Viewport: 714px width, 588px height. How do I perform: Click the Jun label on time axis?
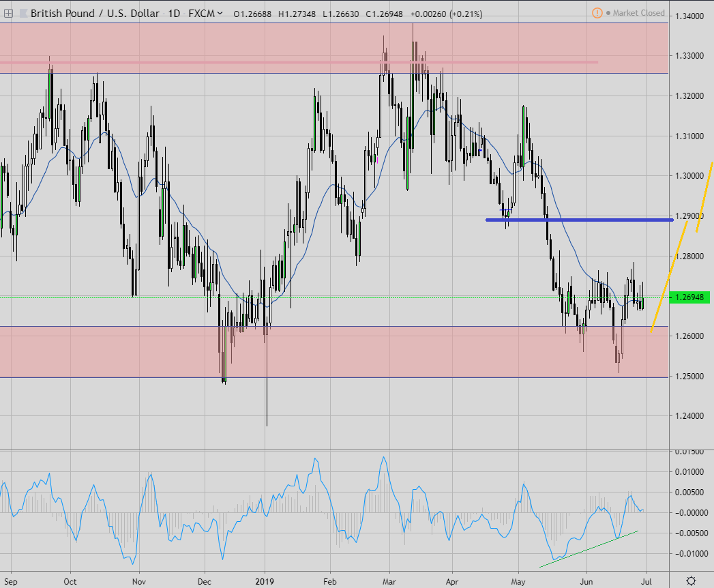pos(586,580)
